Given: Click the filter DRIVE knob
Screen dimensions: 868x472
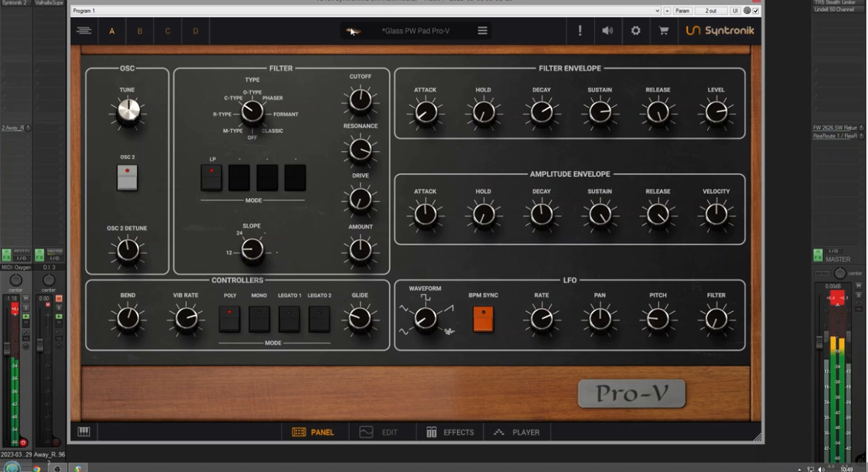Looking at the screenshot, I should 361,200.
